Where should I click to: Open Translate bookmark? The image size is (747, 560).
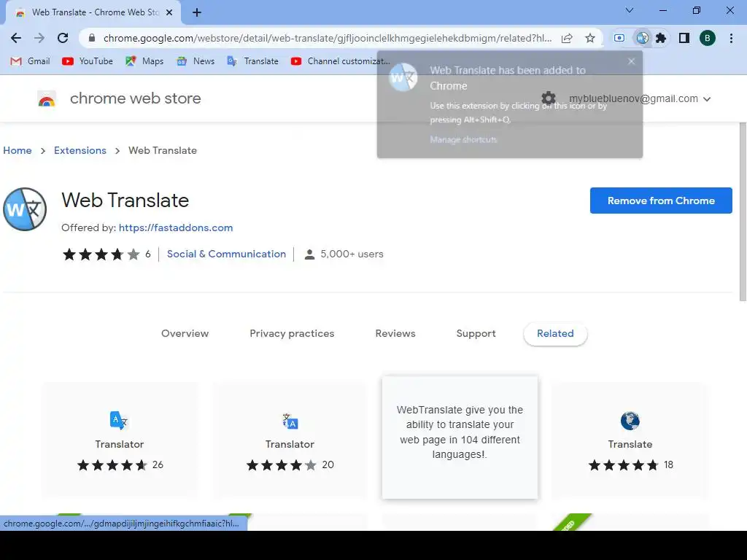[253, 61]
